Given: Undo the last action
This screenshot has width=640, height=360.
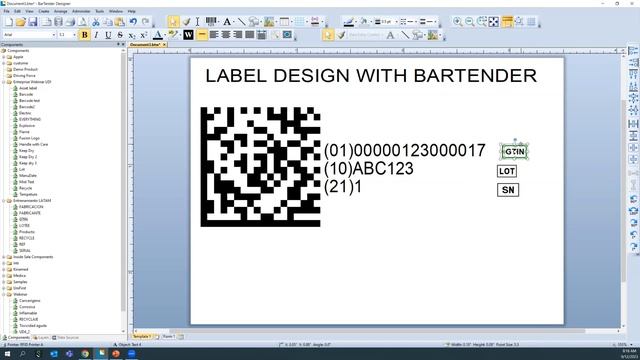Looking at the screenshot, I should [x=133, y=22].
